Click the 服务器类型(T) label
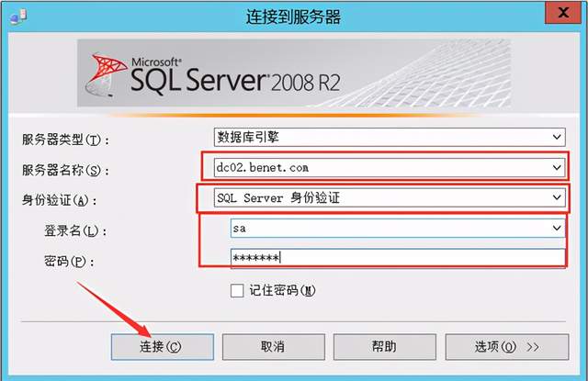588x381 pixels. click(65, 140)
